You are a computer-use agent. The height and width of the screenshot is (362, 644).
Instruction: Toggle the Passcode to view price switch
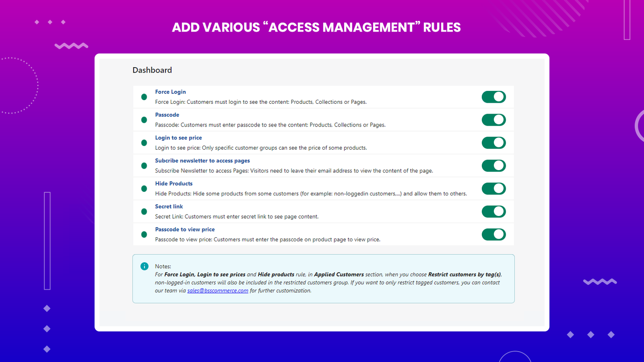[493, 235]
